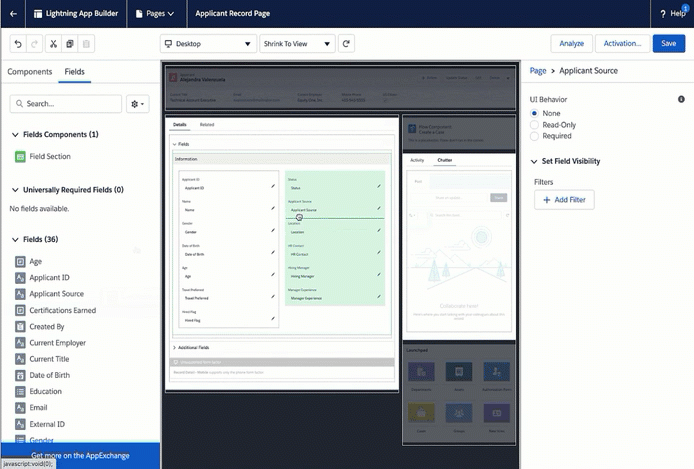The height and width of the screenshot is (469, 694).
Task: Open the Desktop form factor dropdown
Action: click(x=208, y=44)
